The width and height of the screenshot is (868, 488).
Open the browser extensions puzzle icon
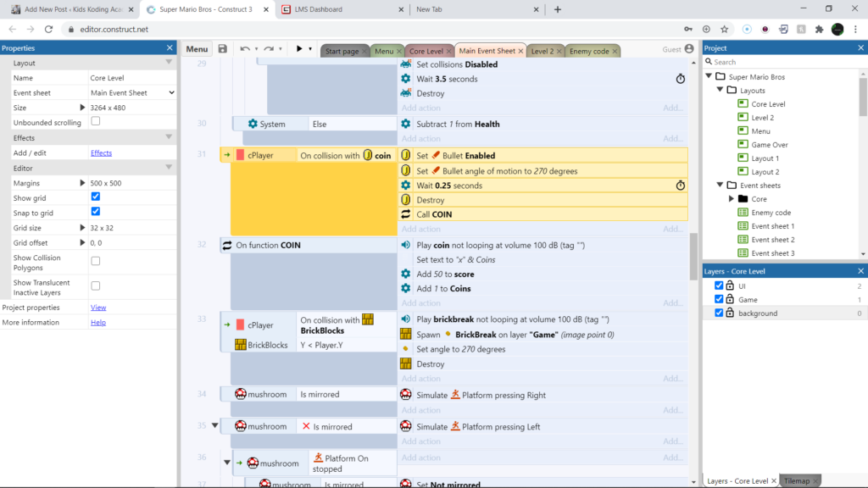pos(820,30)
